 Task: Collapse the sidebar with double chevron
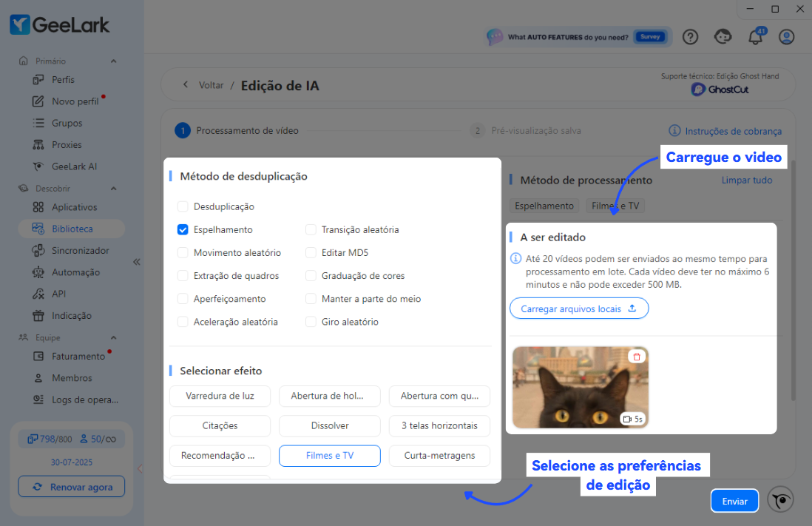point(137,262)
